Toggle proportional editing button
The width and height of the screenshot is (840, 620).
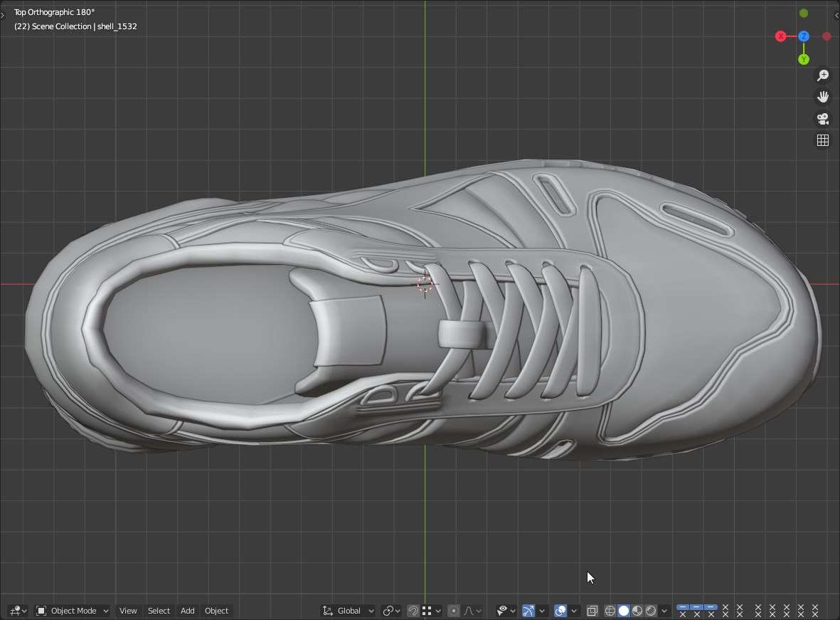pos(454,611)
